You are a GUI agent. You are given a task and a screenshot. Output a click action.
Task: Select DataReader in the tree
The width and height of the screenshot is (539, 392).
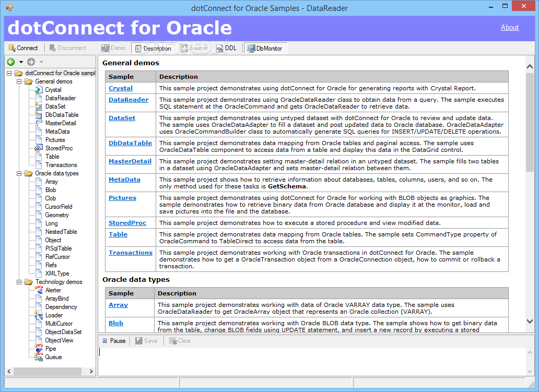[x=60, y=98]
